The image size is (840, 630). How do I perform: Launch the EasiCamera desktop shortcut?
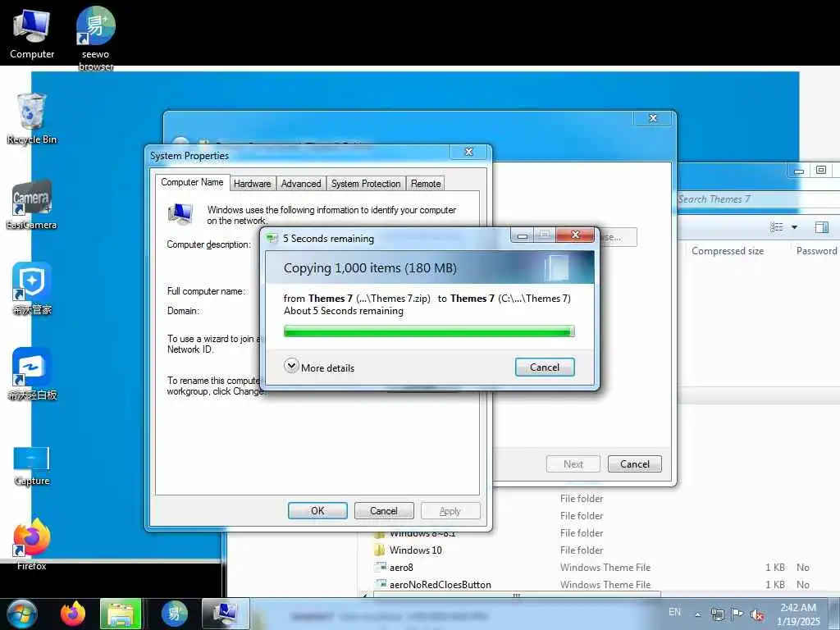point(32,204)
